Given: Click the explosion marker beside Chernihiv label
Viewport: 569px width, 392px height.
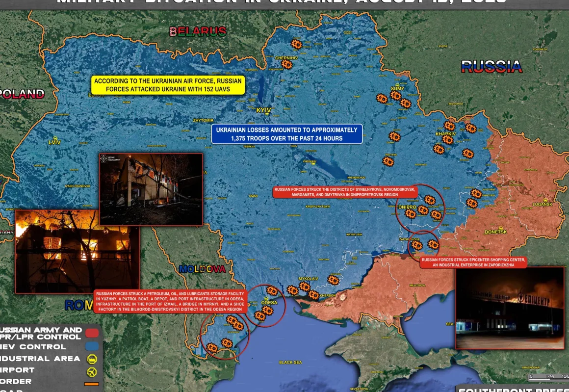Looking at the screenshot, I should (x=286, y=64).
